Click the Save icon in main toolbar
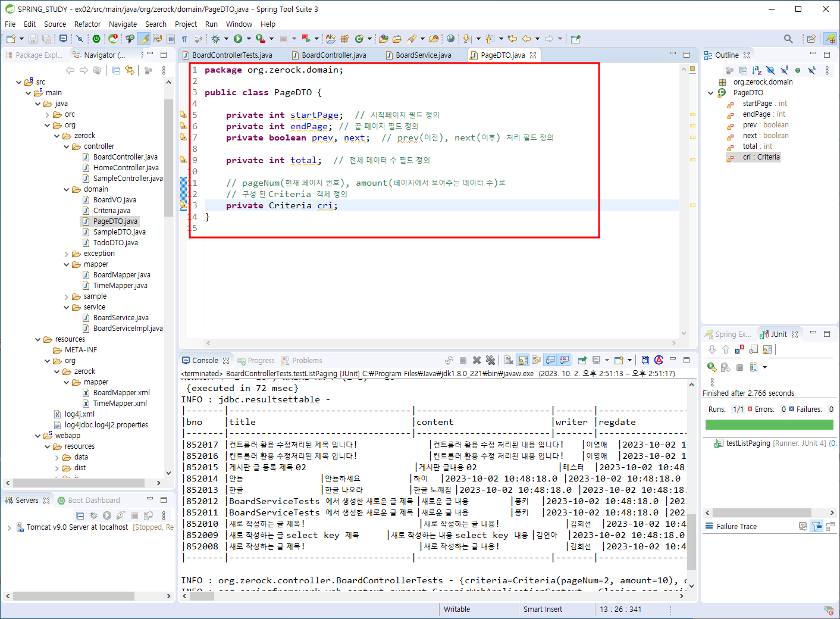This screenshot has height=619, width=840. (x=33, y=39)
